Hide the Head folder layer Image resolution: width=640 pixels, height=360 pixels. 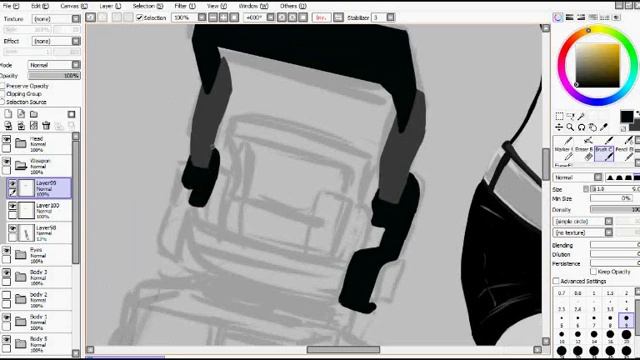coord(7,139)
